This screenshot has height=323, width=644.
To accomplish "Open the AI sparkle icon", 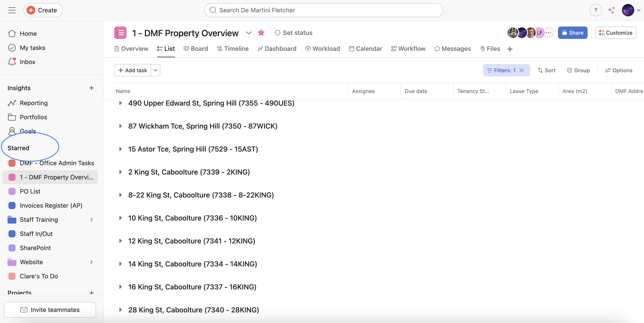I will click(x=611, y=10).
